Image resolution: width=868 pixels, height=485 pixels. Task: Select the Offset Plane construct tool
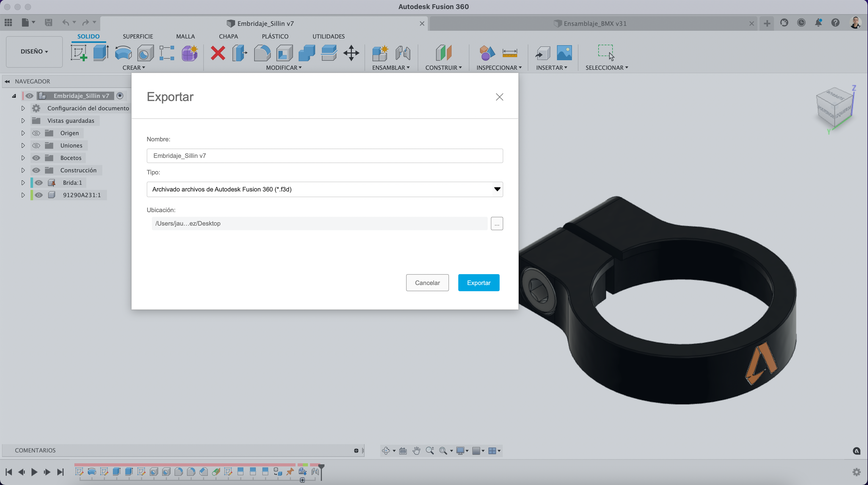point(444,53)
